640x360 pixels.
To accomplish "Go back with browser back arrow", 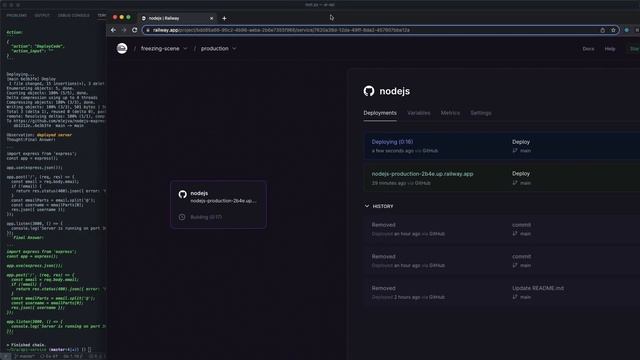I will point(113,30).
